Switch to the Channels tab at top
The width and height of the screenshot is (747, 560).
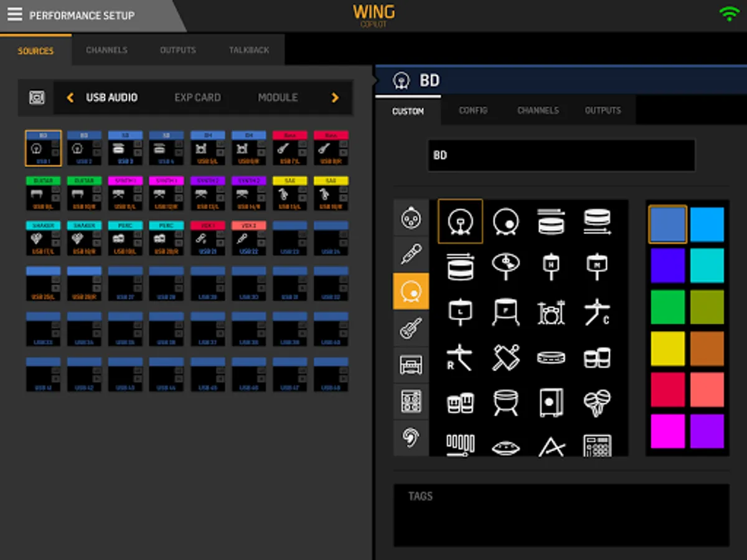[106, 50]
